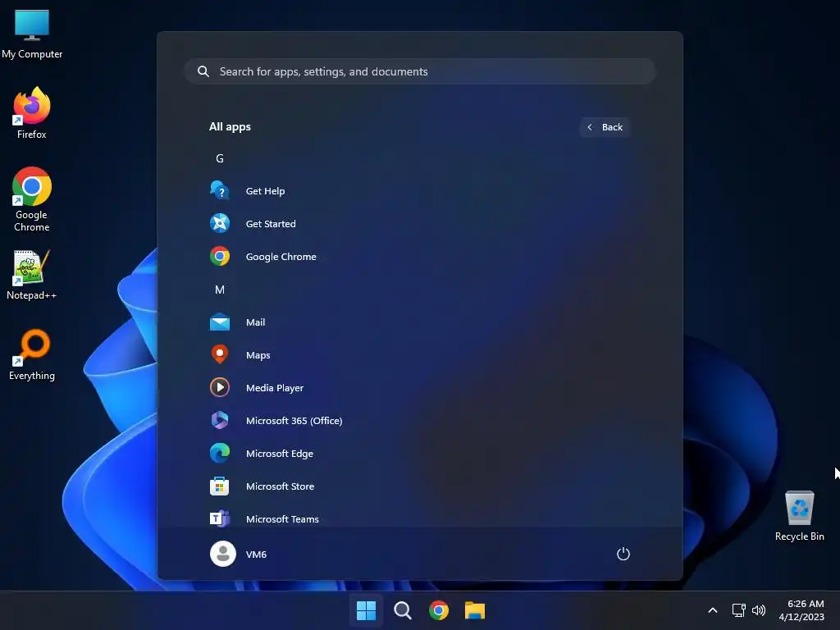Image resolution: width=840 pixels, height=630 pixels.
Task: Open the Mail app icon
Action: point(220,322)
